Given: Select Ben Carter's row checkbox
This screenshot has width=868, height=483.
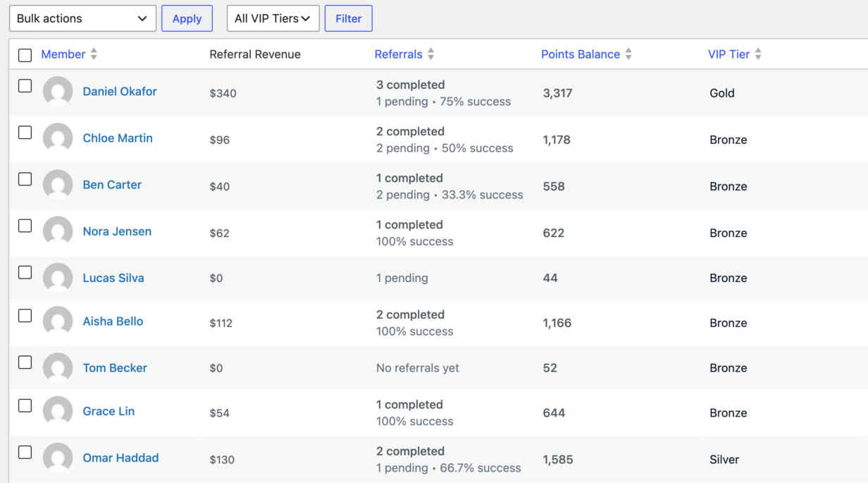Looking at the screenshot, I should (25, 179).
